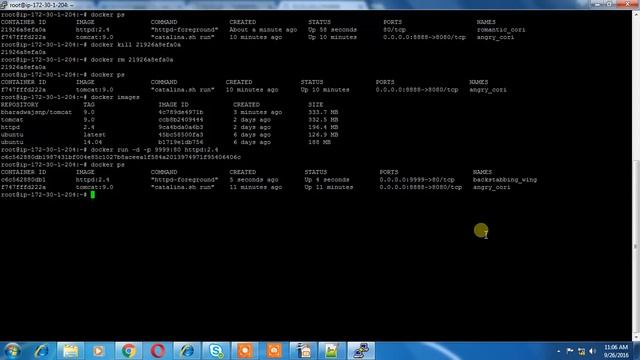640x360 pixels.
Task: Click the image ID 9ca4bda0a4b3
Action: (x=181, y=127)
